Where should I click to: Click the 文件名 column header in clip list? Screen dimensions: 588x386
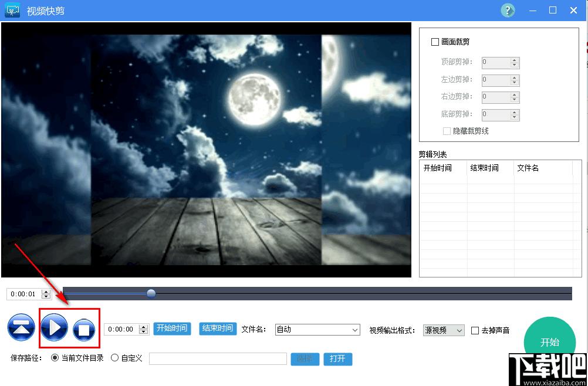[528, 168]
